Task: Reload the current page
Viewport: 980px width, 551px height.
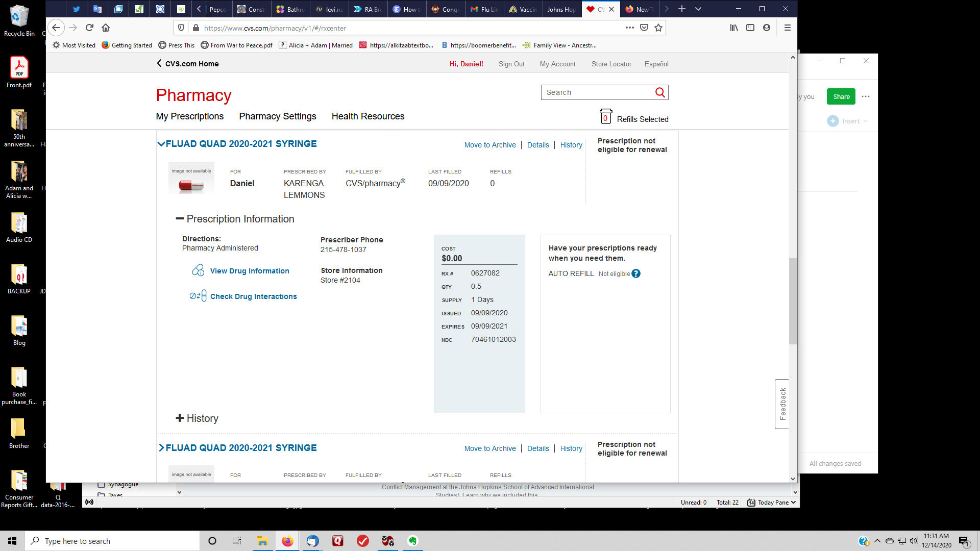Action: click(x=89, y=28)
